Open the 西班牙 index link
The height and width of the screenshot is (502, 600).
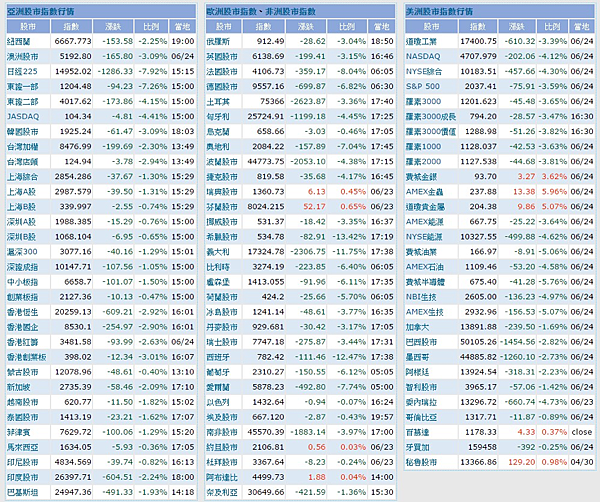coord(218,357)
